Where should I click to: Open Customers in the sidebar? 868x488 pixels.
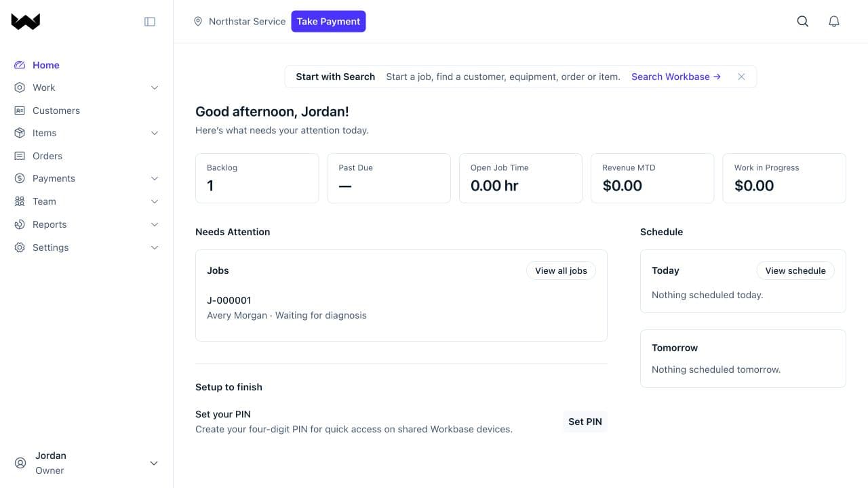point(56,110)
